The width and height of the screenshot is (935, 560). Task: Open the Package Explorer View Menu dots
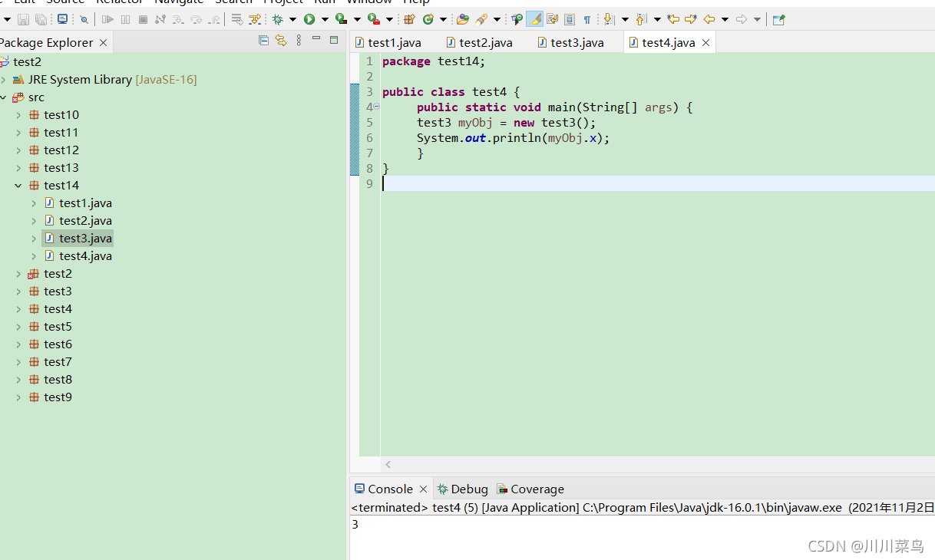click(x=299, y=41)
